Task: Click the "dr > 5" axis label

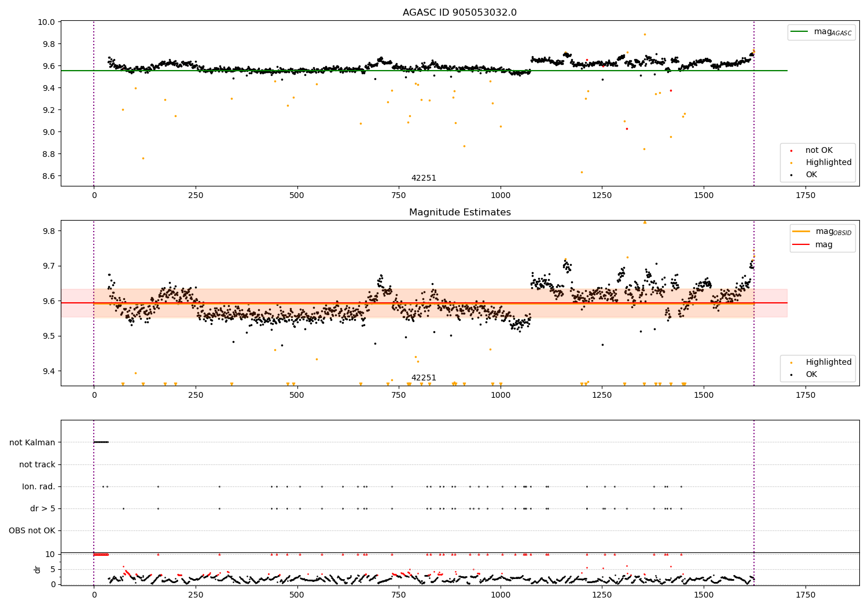Action: click(43, 508)
